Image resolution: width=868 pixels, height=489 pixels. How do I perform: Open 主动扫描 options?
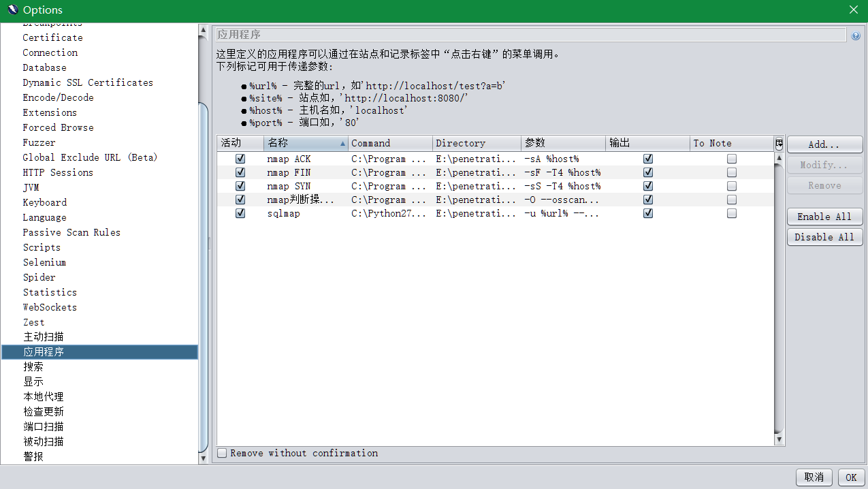pyautogui.click(x=44, y=337)
